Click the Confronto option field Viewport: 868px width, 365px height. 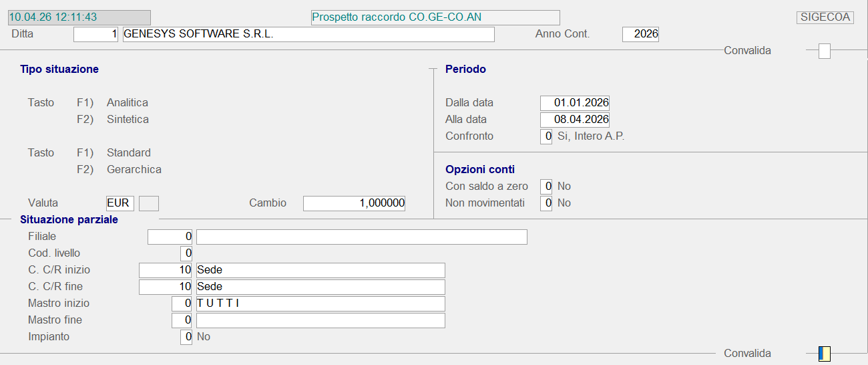coord(546,136)
